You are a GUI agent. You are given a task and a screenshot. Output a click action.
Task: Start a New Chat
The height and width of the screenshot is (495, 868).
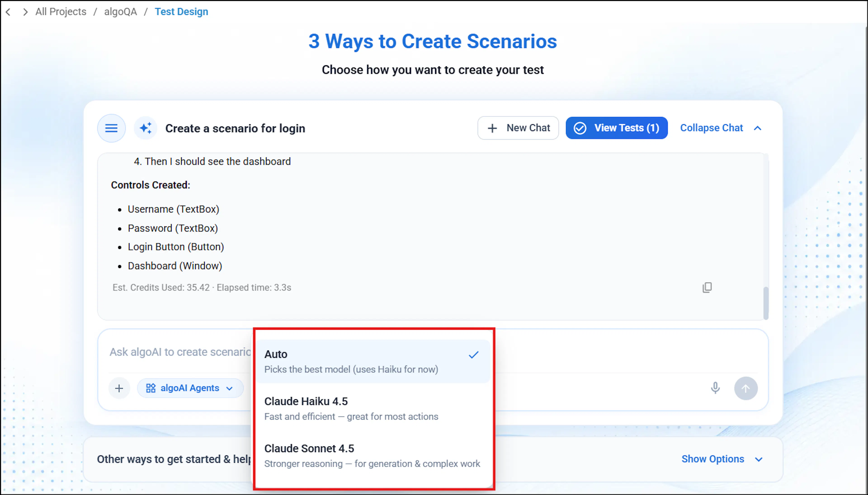click(518, 128)
